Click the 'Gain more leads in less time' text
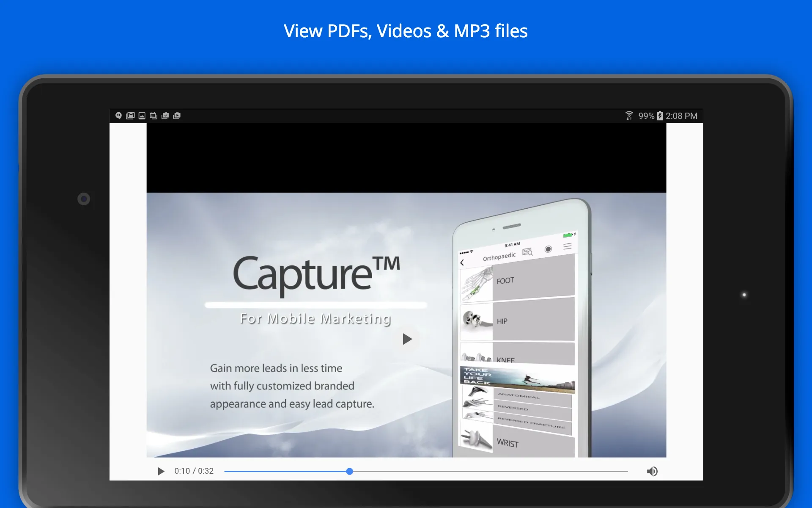This screenshot has width=812, height=508. click(x=276, y=368)
